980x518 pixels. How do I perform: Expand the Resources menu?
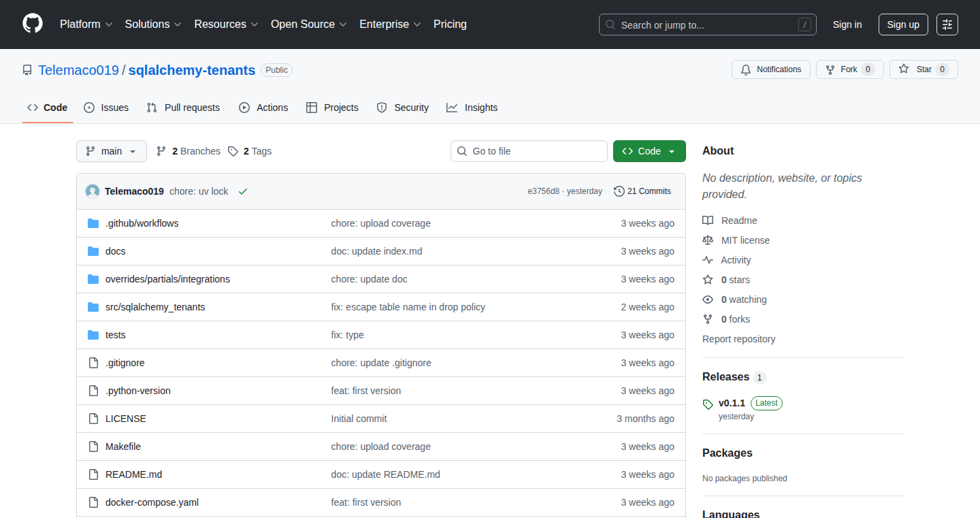(226, 25)
